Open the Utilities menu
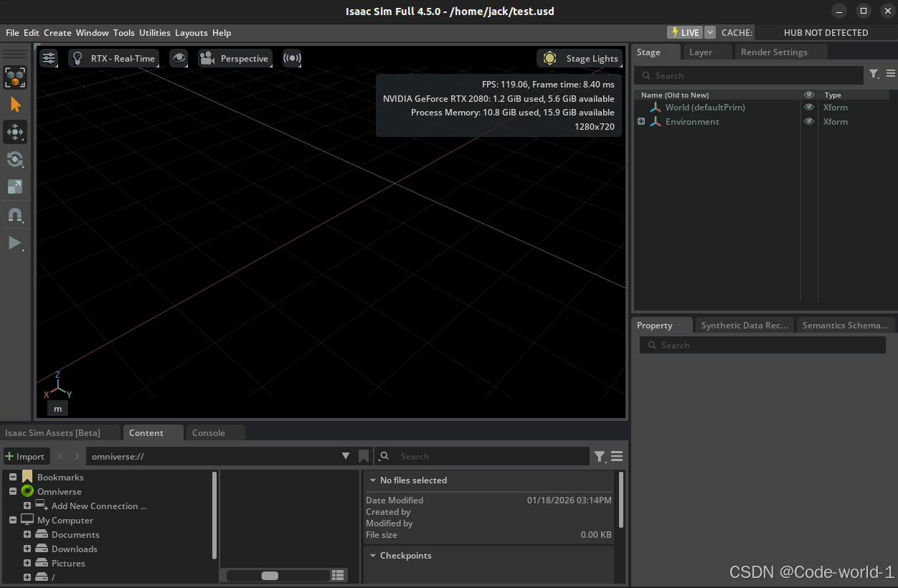The height and width of the screenshot is (588, 898). [155, 32]
